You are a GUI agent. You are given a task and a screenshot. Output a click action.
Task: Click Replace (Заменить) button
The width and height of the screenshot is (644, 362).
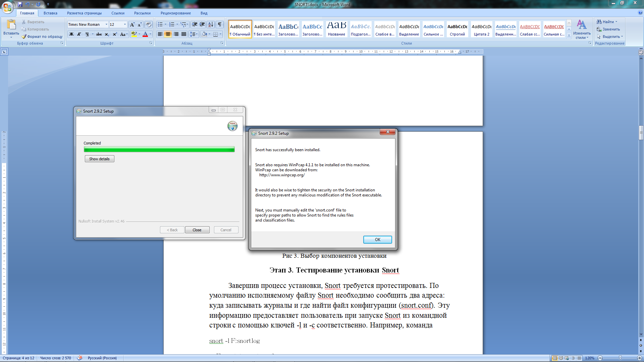coord(608,29)
